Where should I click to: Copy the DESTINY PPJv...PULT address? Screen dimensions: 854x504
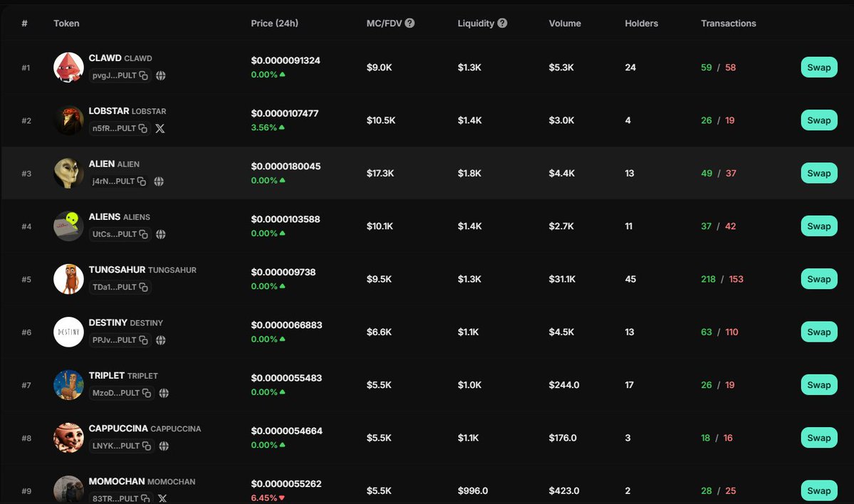coord(143,340)
